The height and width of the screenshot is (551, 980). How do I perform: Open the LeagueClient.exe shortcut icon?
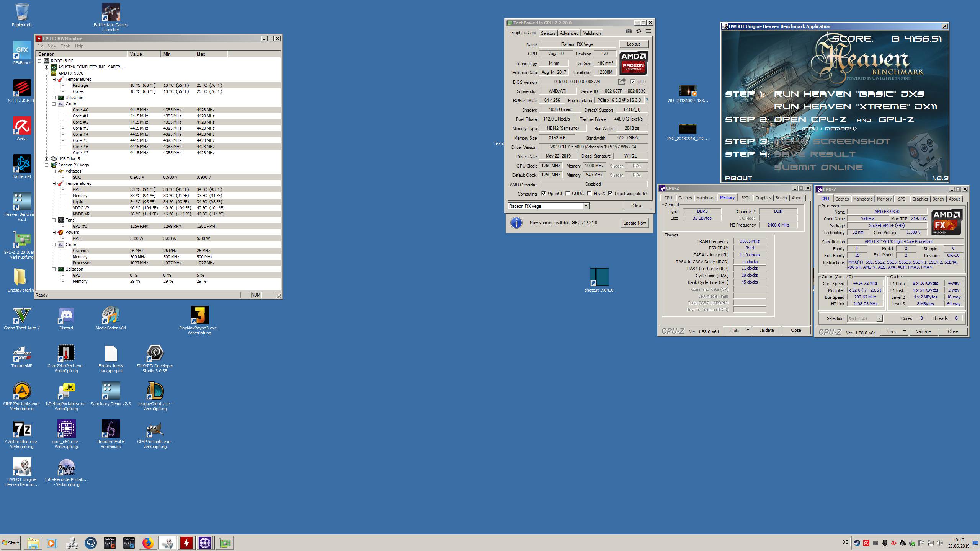point(155,391)
